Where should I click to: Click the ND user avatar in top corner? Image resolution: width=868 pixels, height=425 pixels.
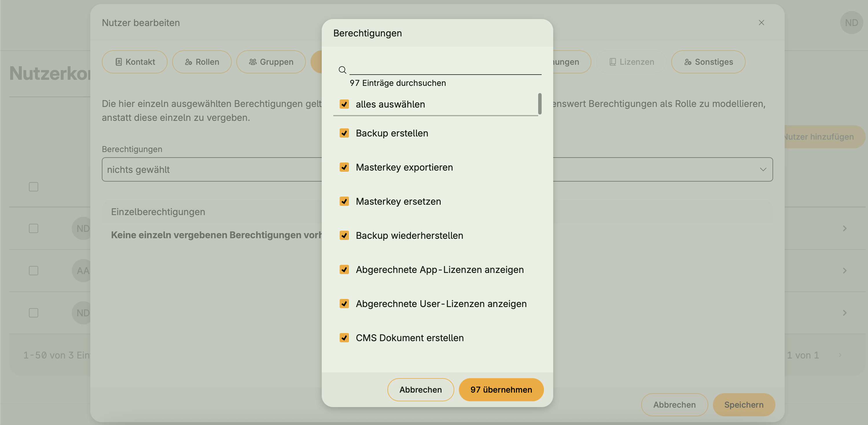coord(851,23)
